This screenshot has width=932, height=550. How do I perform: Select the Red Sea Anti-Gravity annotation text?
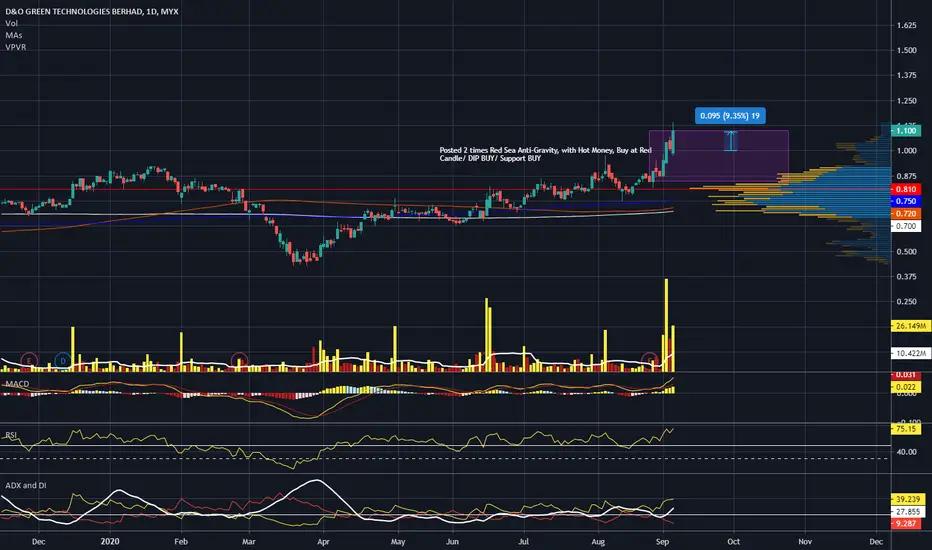546,154
